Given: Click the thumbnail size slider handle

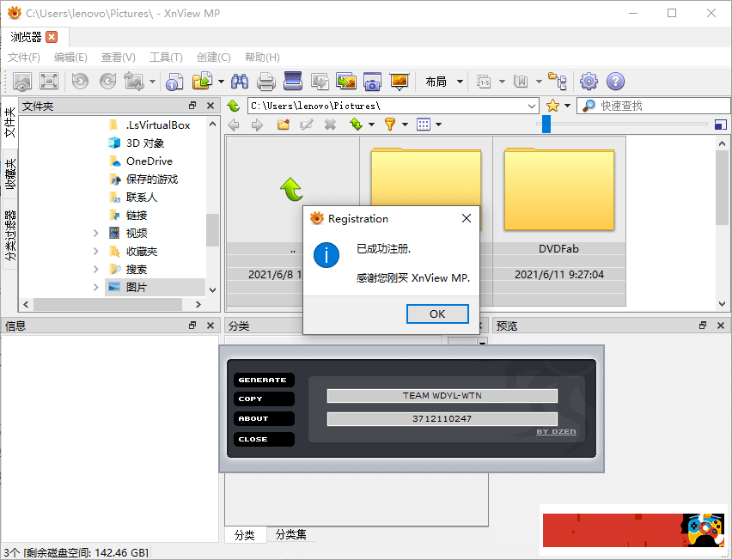Looking at the screenshot, I should (x=546, y=125).
